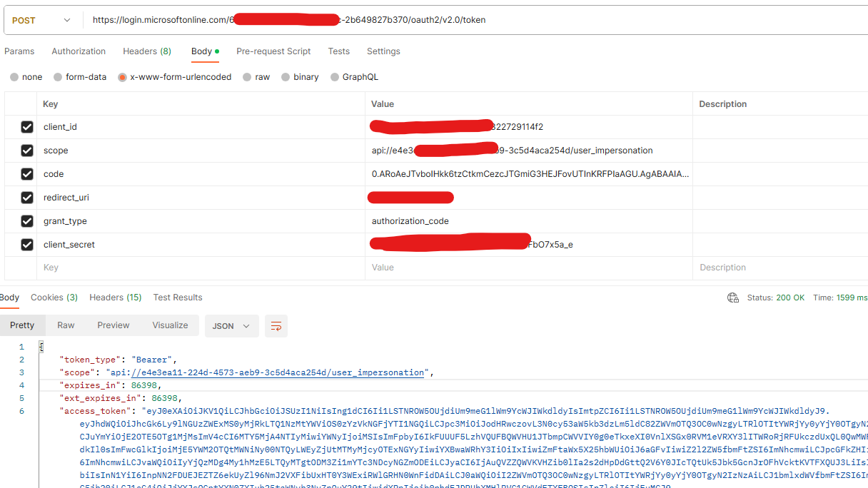Open the Cookies (3) response panel

(x=54, y=298)
